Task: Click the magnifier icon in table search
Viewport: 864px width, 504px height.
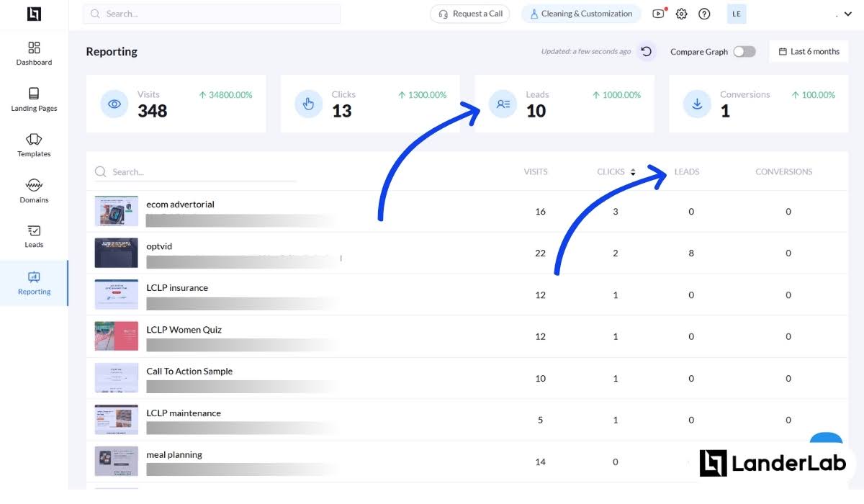Action: tap(102, 172)
